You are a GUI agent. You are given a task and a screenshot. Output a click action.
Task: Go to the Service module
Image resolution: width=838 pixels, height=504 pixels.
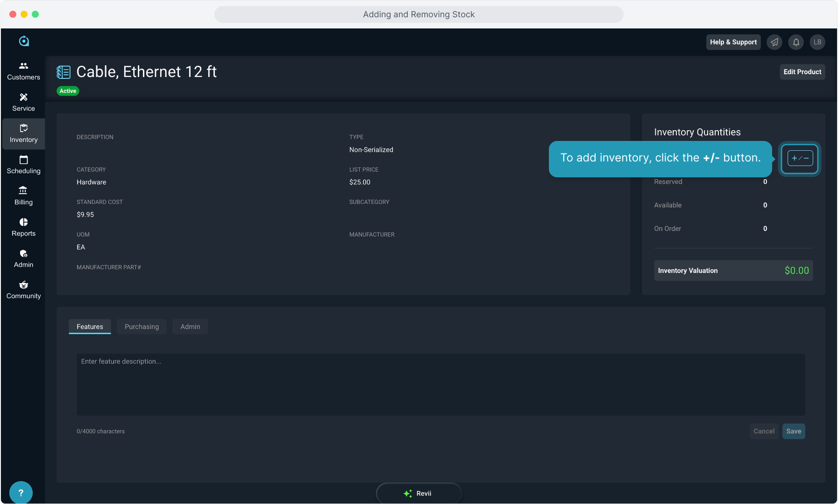[23, 102]
